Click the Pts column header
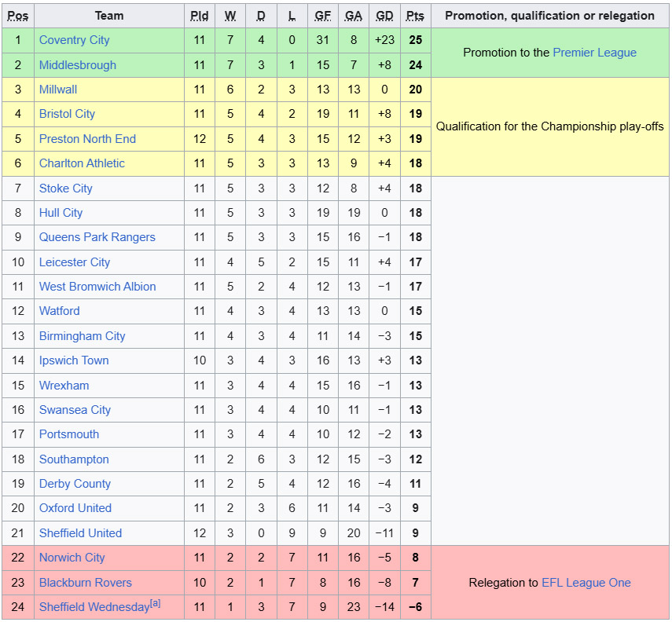 coord(415,16)
